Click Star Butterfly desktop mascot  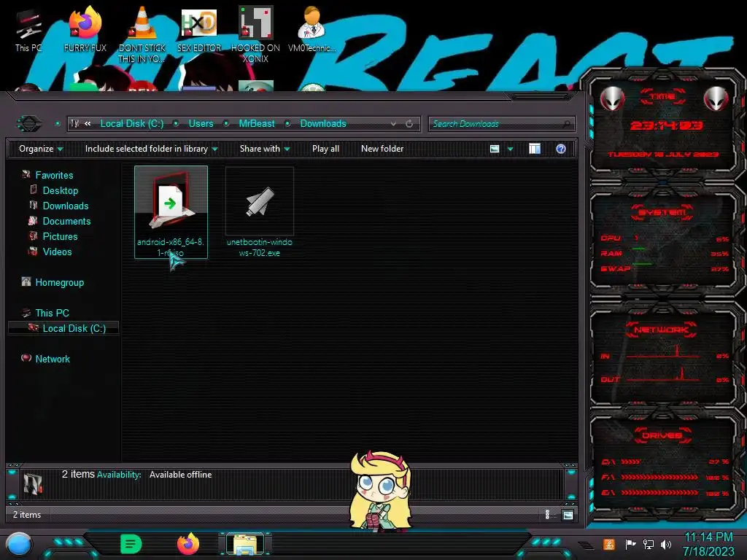pos(380,491)
